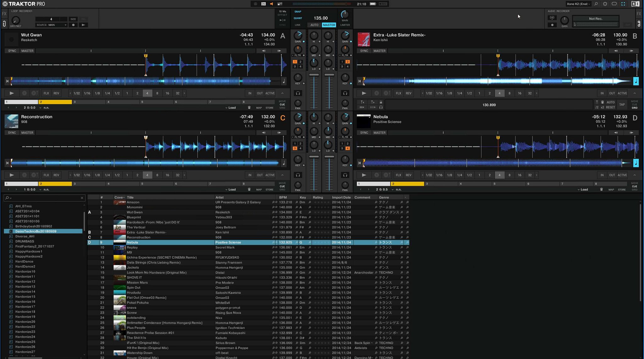Start playback on deck B
Screen dimensions: 644x359
pyautogui.click(x=364, y=93)
